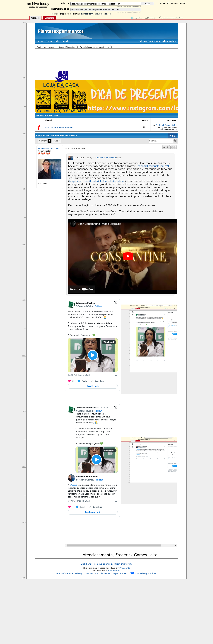
Task: Click the Register link
Action: (x=173, y=41)
